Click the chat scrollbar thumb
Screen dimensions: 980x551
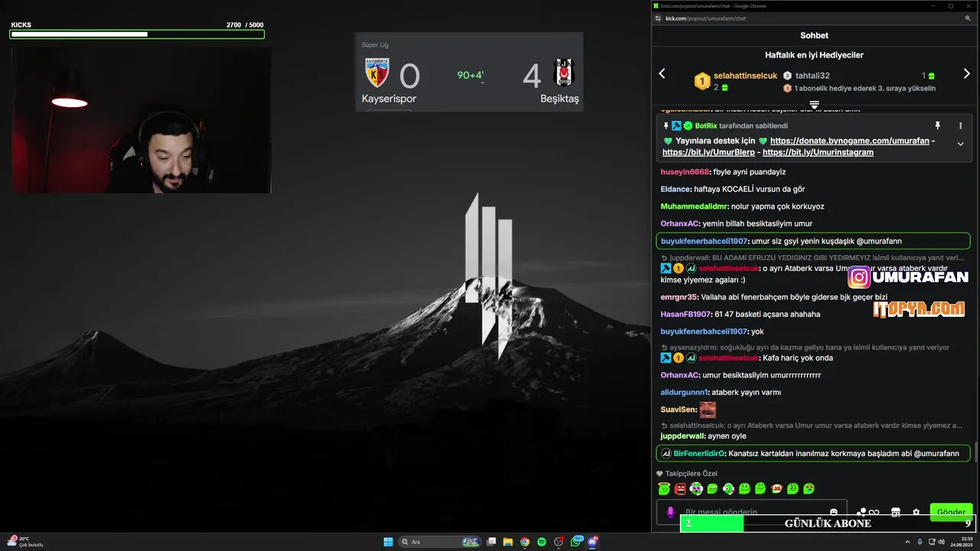pyautogui.click(x=975, y=452)
